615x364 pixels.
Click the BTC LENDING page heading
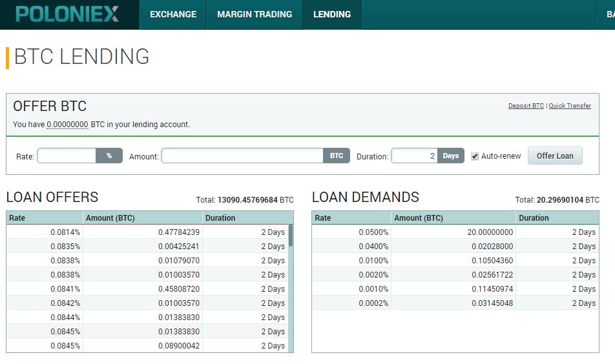81,56
